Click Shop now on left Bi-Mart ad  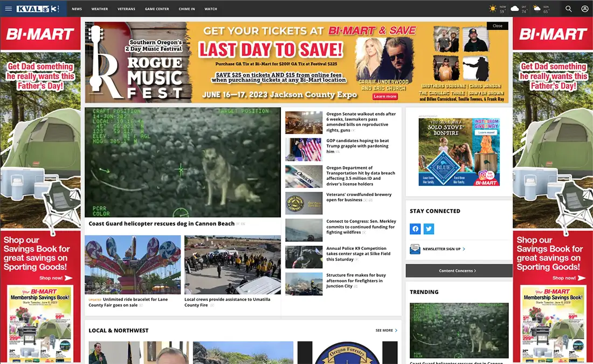pyautogui.click(x=56, y=278)
